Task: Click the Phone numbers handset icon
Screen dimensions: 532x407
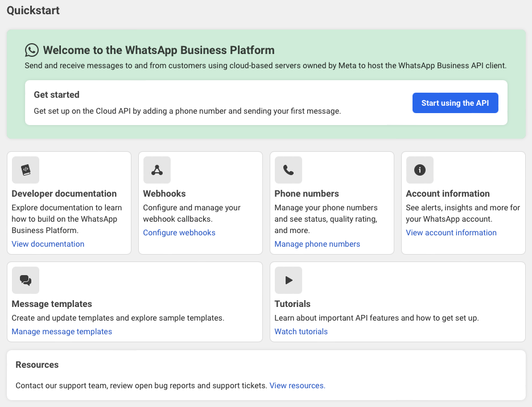Action: pos(288,170)
